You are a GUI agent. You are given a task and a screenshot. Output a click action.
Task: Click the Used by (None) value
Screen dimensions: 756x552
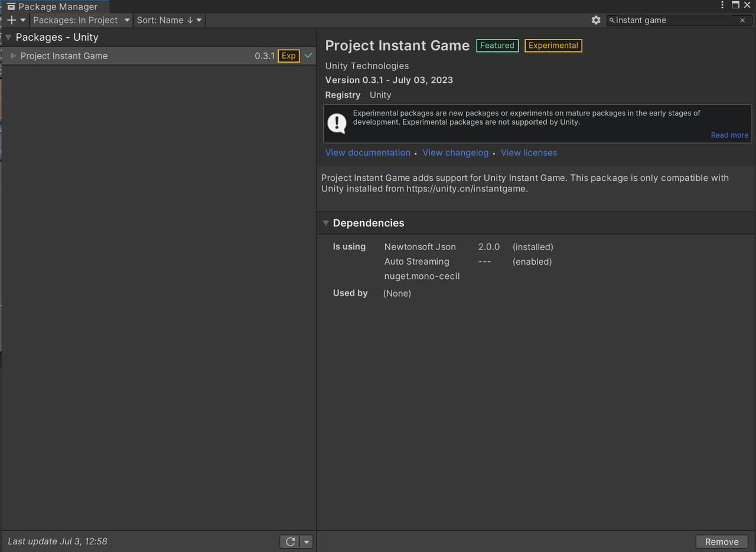[x=397, y=294]
